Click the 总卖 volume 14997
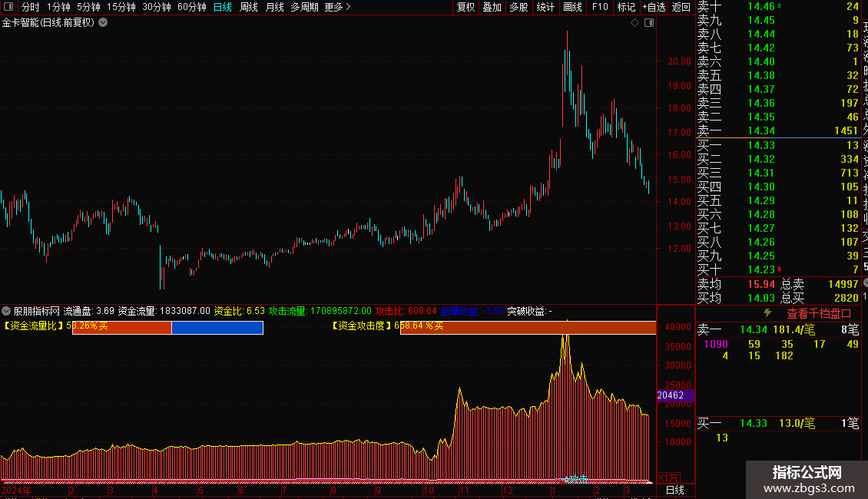Viewport: 868px width, 499px height. pyautogui.click(x=843, y=284)
